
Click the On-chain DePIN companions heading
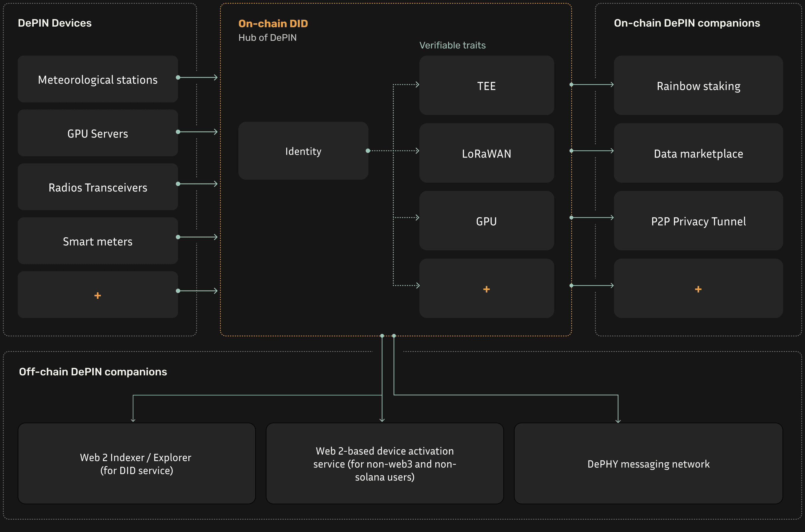[687, 23]
